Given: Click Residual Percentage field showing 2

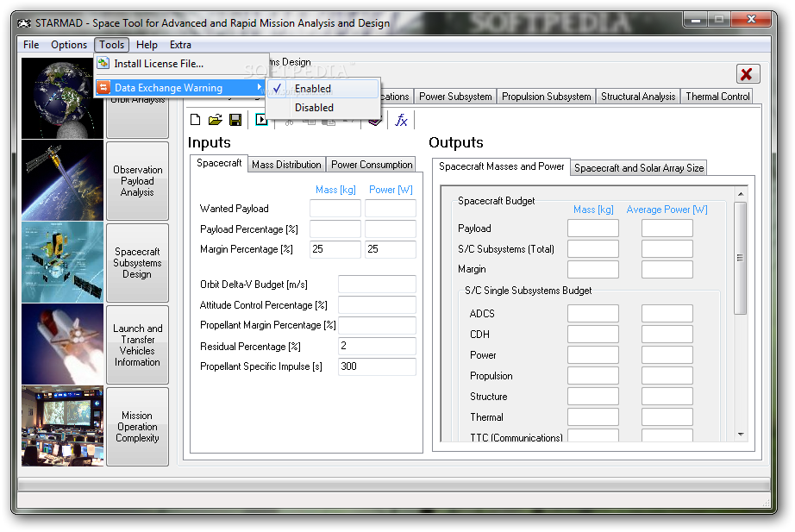Looking at the screenshot, I should (x=377, y=346).
